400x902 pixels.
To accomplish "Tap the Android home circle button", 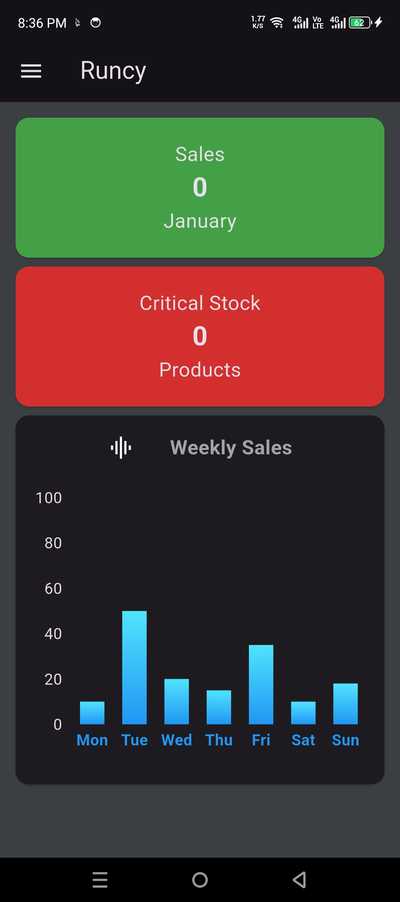I will pos(200,880).
